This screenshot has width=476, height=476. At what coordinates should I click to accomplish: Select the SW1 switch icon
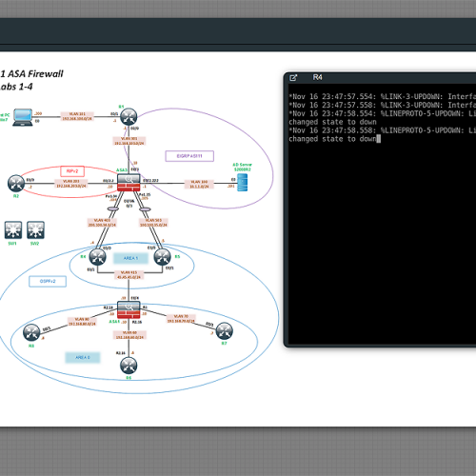coord(13,230)
